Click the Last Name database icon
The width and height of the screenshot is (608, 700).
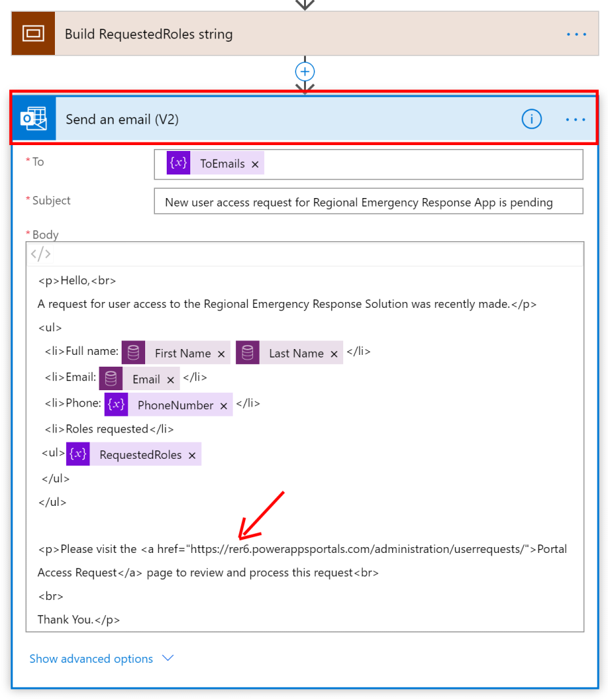(248, 353)
